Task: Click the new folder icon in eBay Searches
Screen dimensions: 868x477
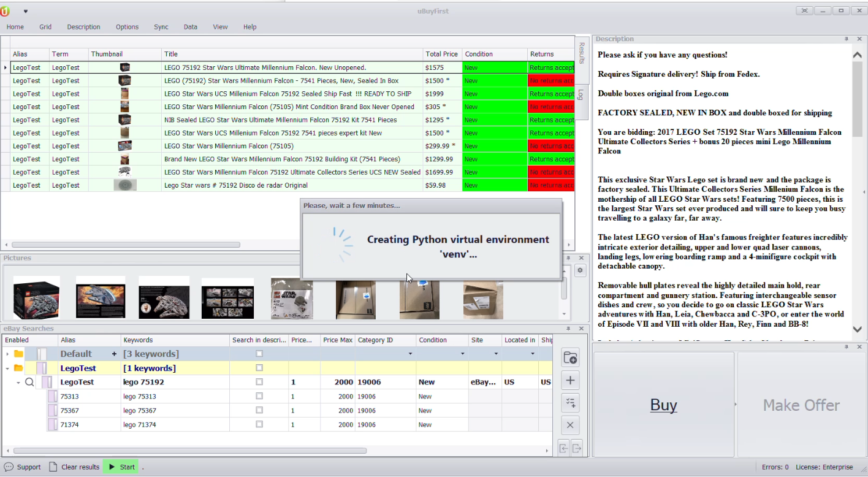Action: point(570,358)
